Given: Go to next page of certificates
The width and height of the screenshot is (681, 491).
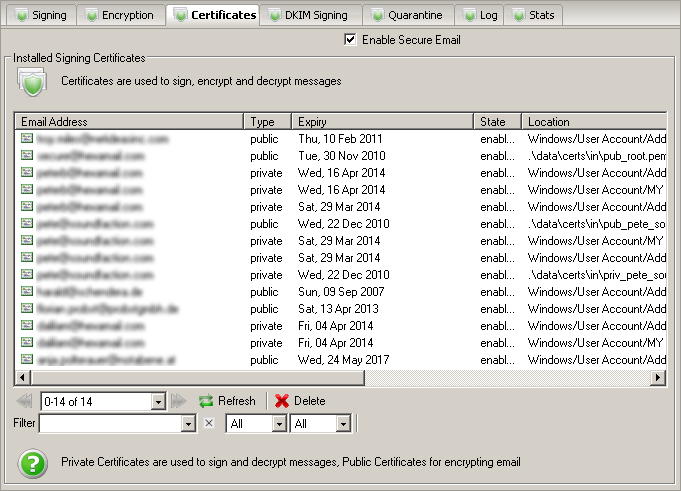Looking at the screenshot, I should (x=179, y=401).
